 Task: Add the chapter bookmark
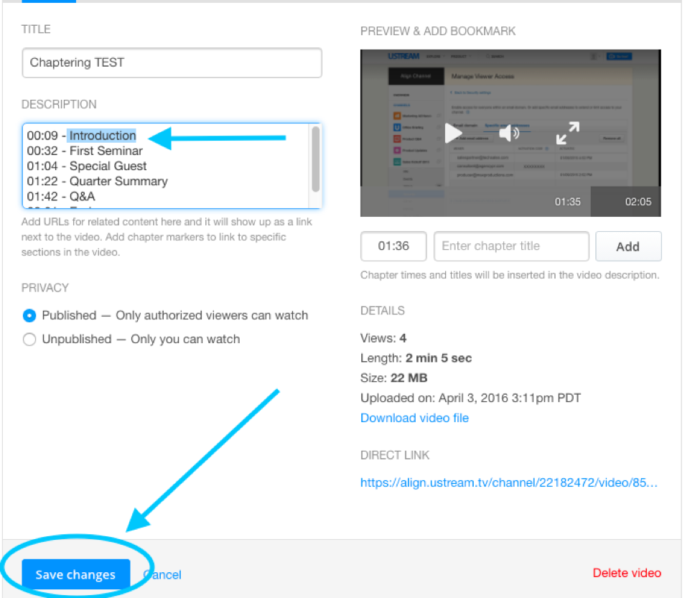point(628,246)
